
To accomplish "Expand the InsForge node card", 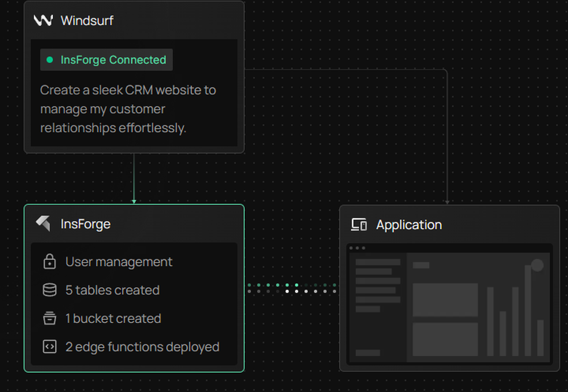I will 134,289.
